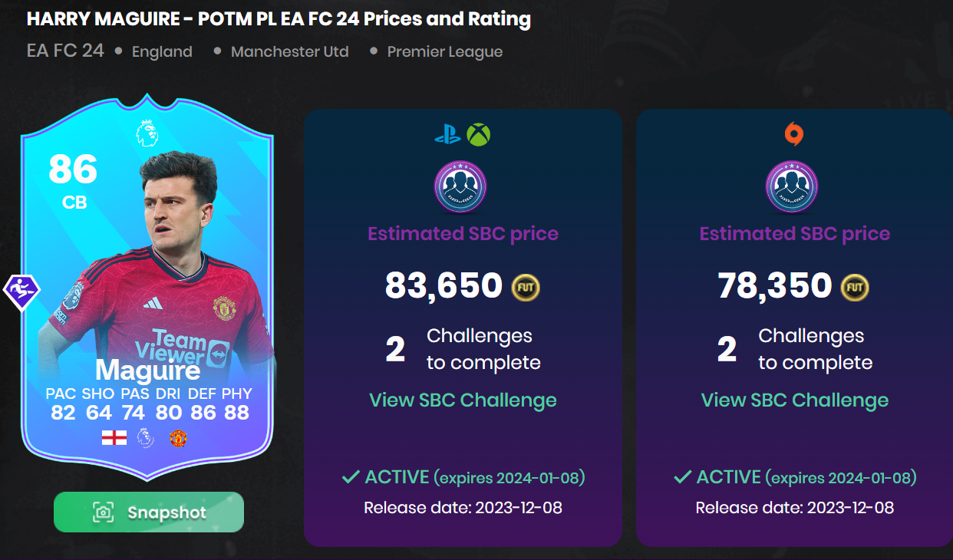Click the England flag on Maguire card
953x560 pixels.
click(x=114, y=438)
